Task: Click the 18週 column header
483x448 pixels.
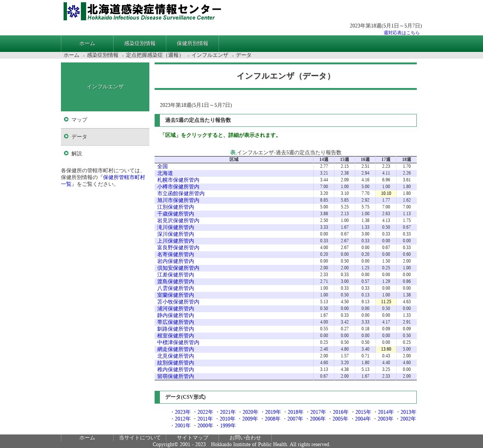Action: (x=407, y=159)
